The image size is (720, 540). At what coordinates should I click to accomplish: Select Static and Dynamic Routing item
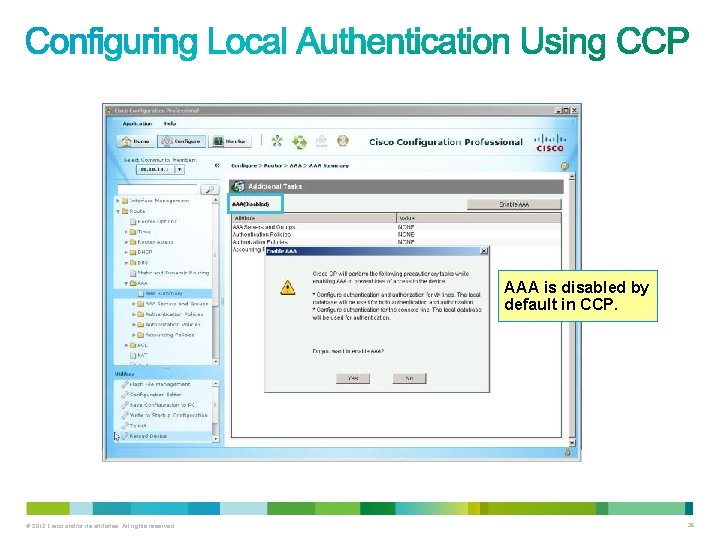(173, 273)
